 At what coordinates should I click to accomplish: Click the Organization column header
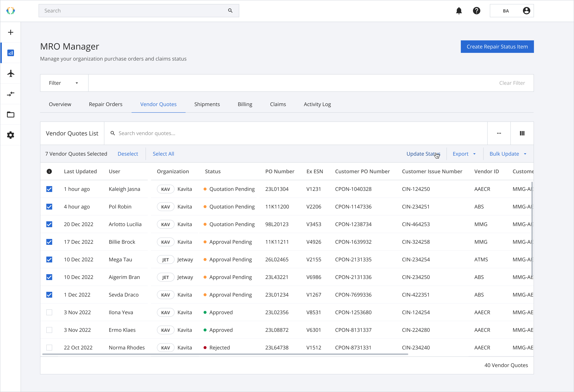173,171
